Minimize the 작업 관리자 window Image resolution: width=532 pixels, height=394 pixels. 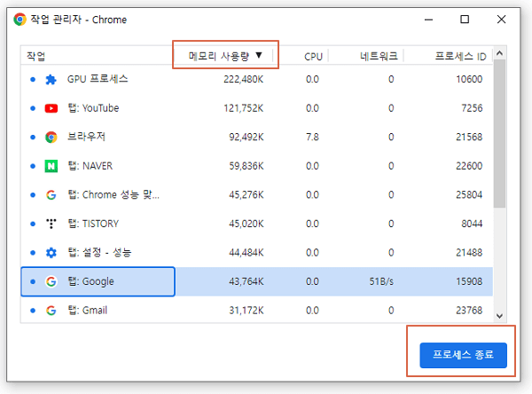pyautogui.click(x=428, y=20)
